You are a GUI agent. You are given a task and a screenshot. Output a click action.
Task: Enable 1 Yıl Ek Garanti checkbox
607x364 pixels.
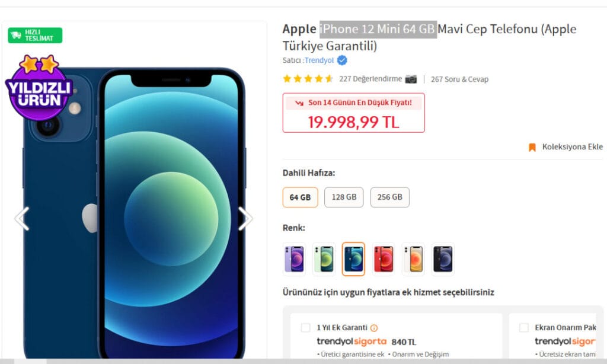pos(305,328)
